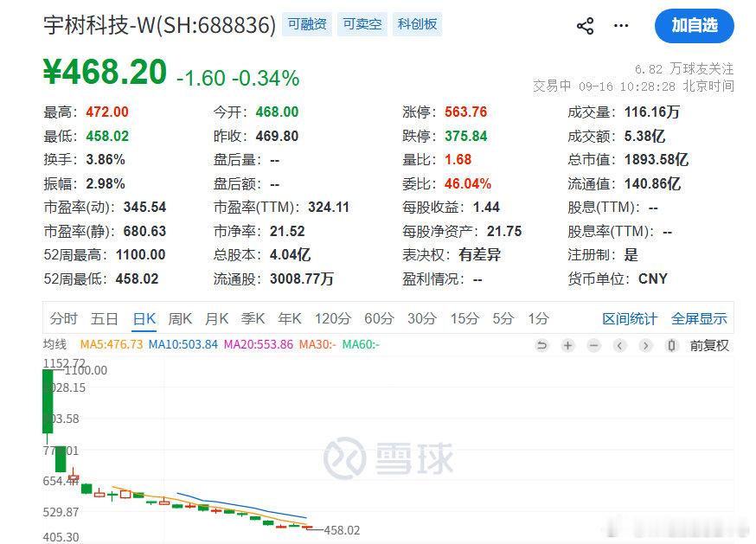Switch to the 30分 chart tab

point(422,318)
